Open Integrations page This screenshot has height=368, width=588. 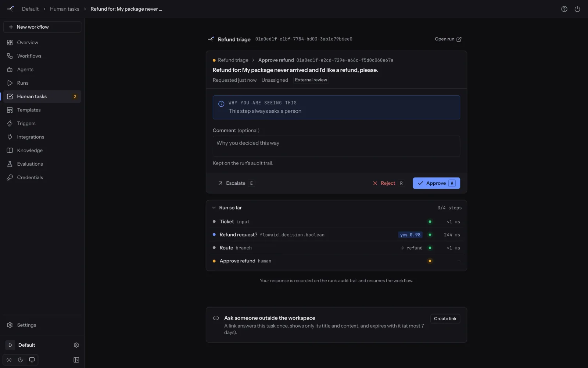42,137
